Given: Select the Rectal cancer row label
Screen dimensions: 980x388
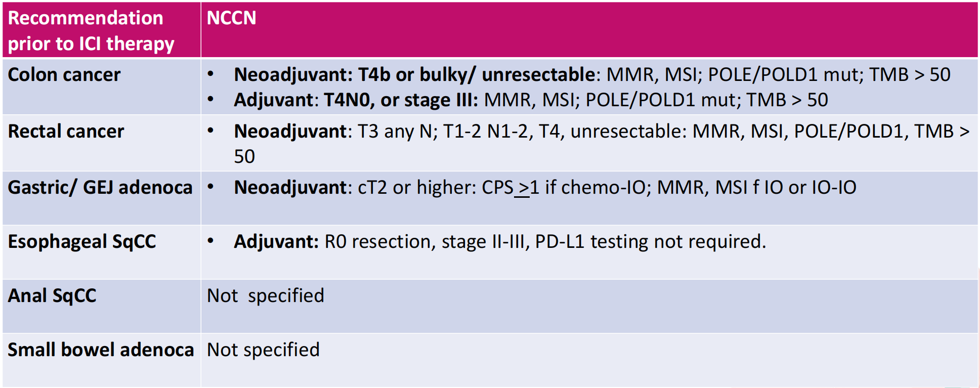Looking at the screenshot, I should coord(66,132).
